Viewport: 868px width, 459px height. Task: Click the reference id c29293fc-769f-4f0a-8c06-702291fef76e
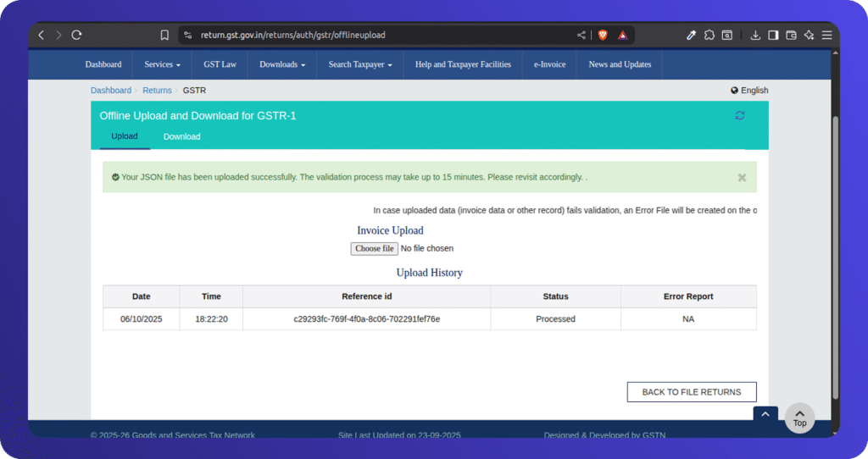coord(366,319)
